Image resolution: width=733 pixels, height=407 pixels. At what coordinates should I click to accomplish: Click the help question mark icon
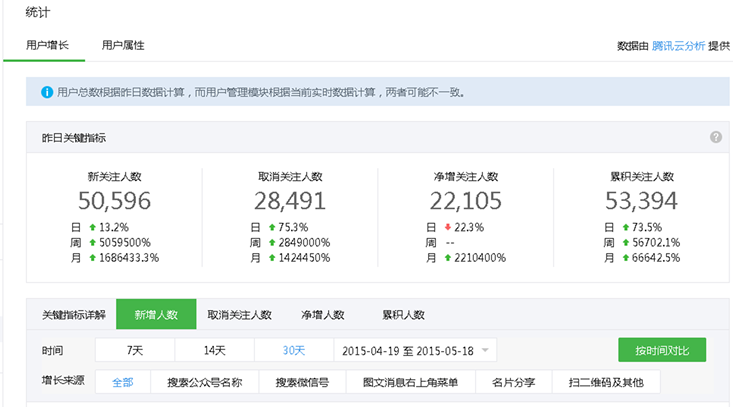click(716, 137)
